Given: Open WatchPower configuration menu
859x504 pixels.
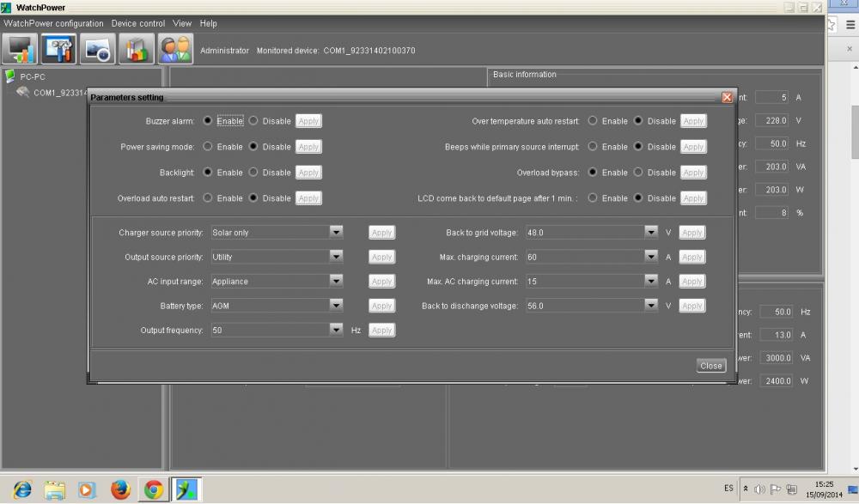Looking at the screenshot, I should (53, 23).
